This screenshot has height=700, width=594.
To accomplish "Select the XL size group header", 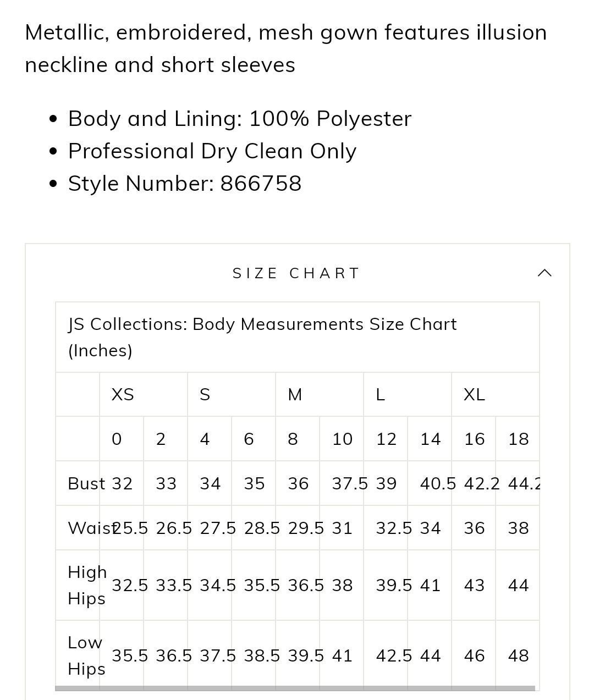I will click(x=474, y=394).
